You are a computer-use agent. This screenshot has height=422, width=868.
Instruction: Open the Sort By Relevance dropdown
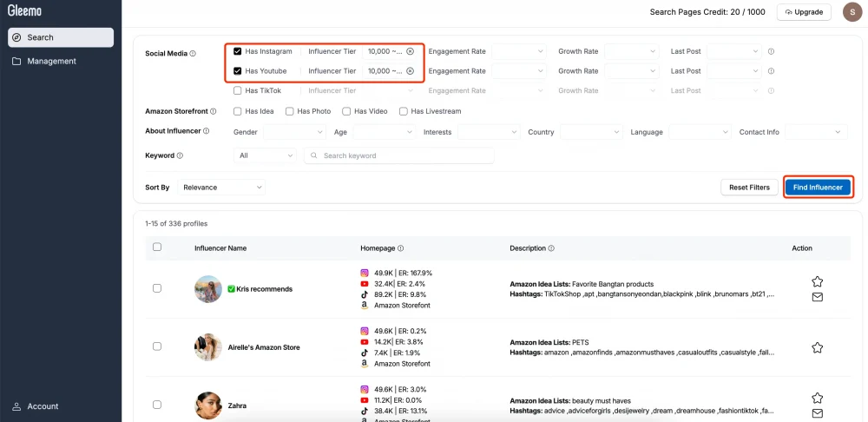221,188
